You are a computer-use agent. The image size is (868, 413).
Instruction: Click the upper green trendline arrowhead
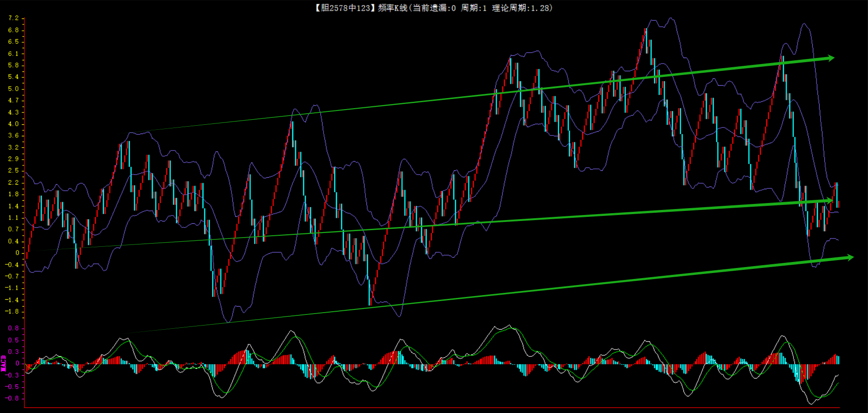831,58
